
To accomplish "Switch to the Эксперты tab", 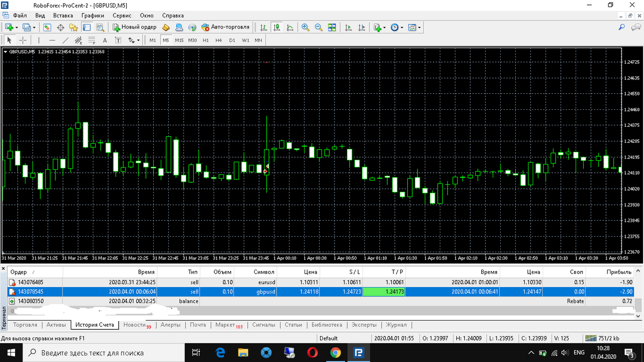I will [x=364, y=325].
